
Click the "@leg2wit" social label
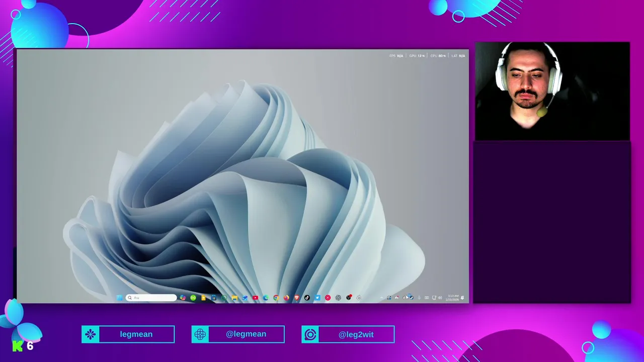356,334
